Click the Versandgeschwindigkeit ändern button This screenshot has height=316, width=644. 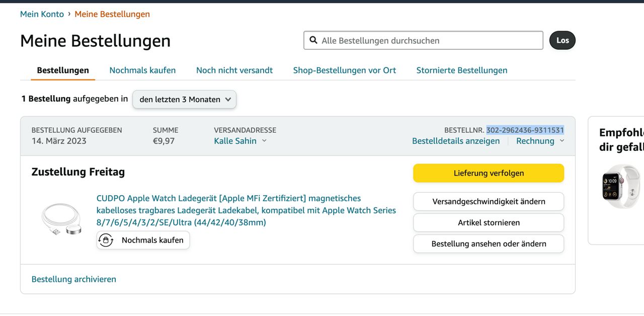click(489, 201)
